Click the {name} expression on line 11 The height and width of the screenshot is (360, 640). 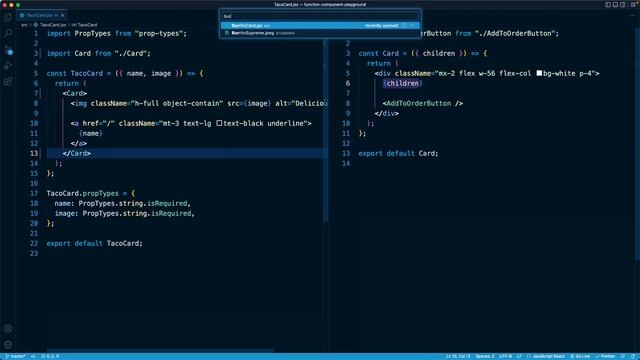[x=91, y=133]
